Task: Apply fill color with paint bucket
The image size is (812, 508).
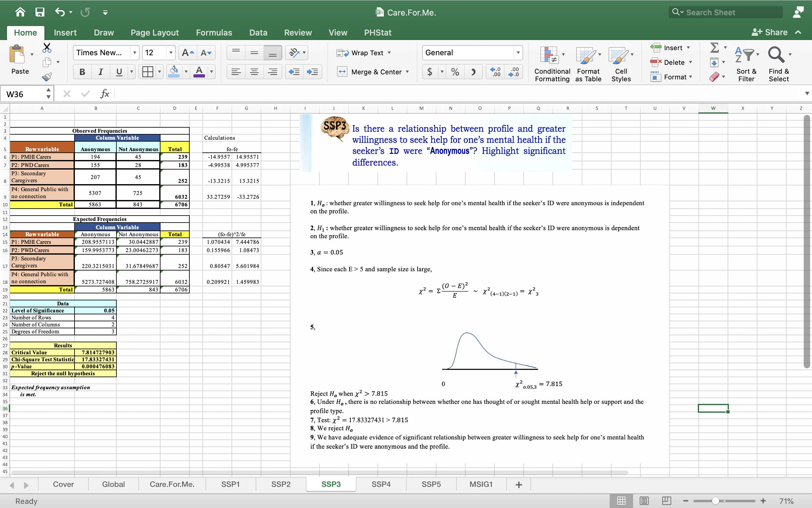Action: (x=174, y=71)
